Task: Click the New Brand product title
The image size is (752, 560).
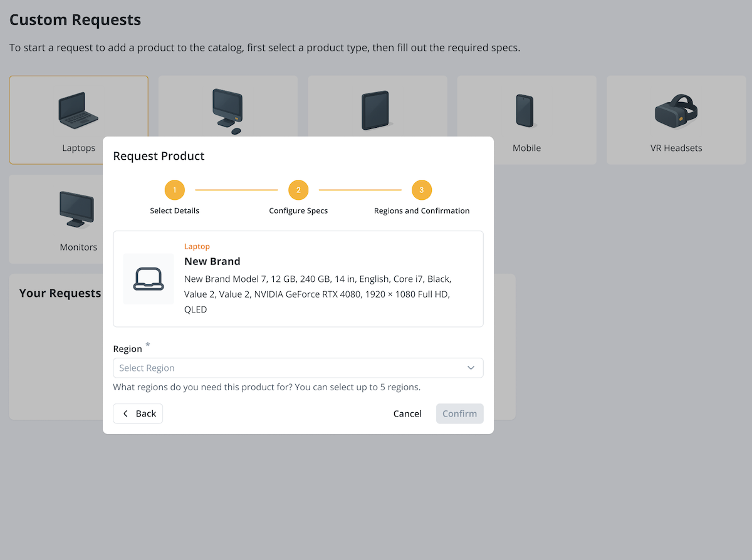Action: (x=212, y=261)
